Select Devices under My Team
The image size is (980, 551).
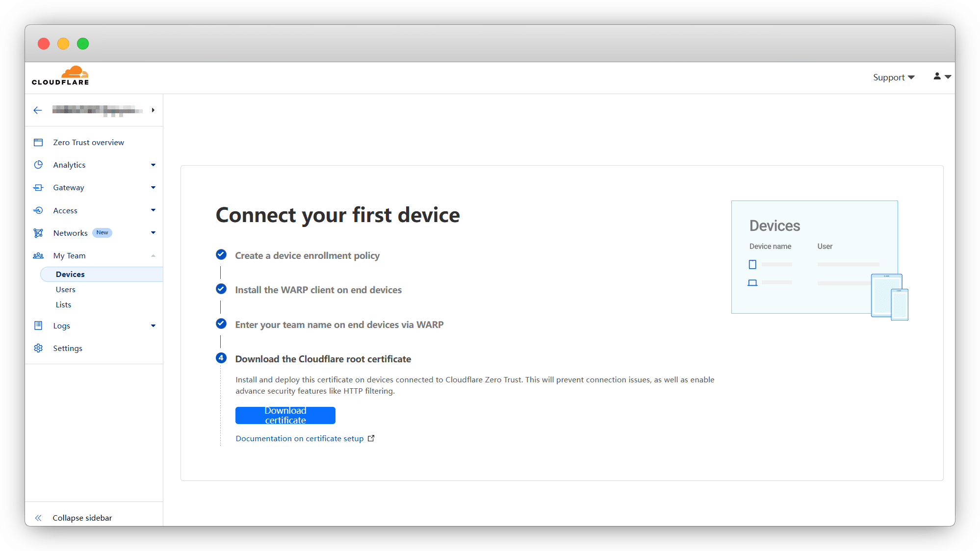click(x=101, y=274)
